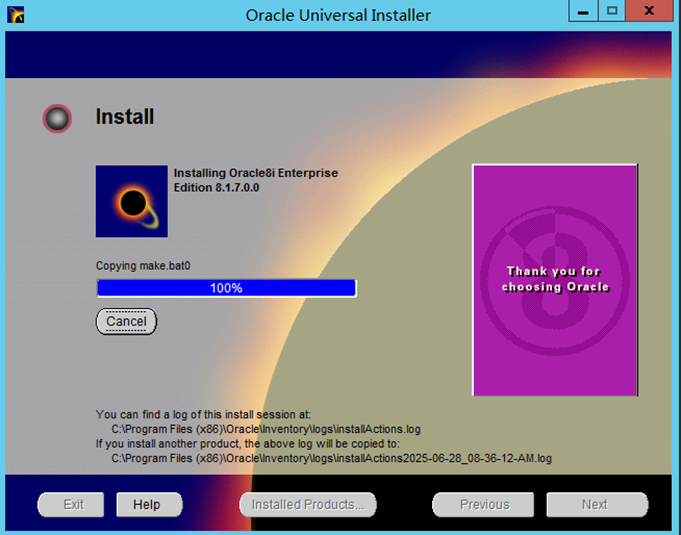This screenshot has height=535, width=681.
Task: Minimize the Oracle Universal Installer window
Action: (x=583, y=11)
